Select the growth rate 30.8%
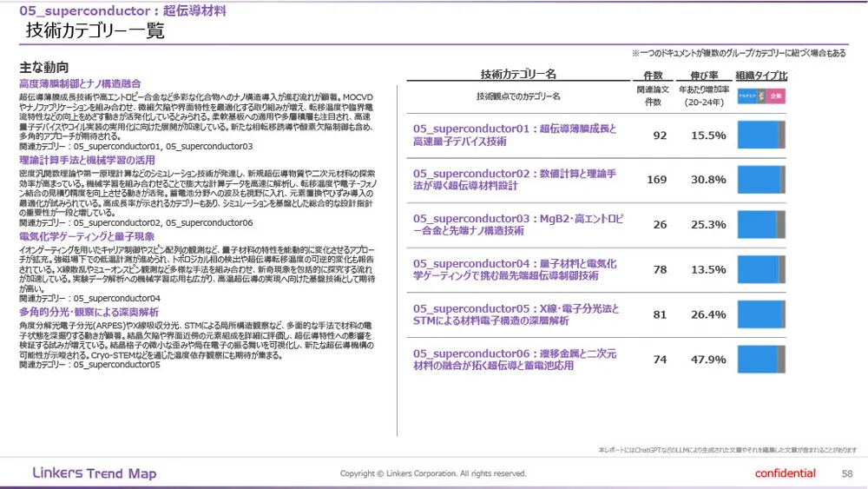Image resolution: width=868 pixels, height=489 pixels. (708, 180)
